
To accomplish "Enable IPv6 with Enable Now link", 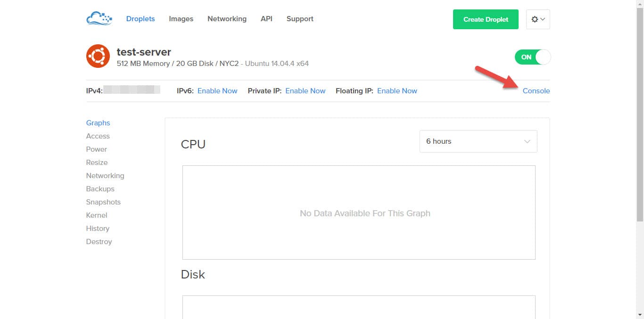I will (x=217, y=91).
